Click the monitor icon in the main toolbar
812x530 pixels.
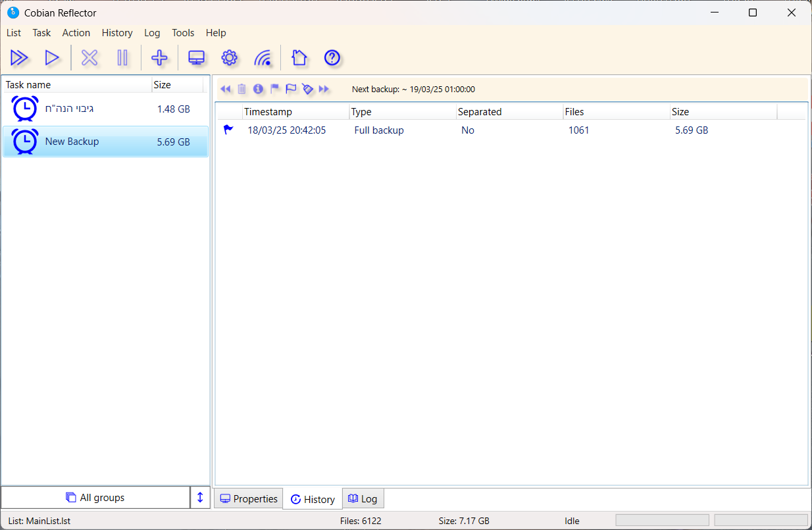click(196, 58)
